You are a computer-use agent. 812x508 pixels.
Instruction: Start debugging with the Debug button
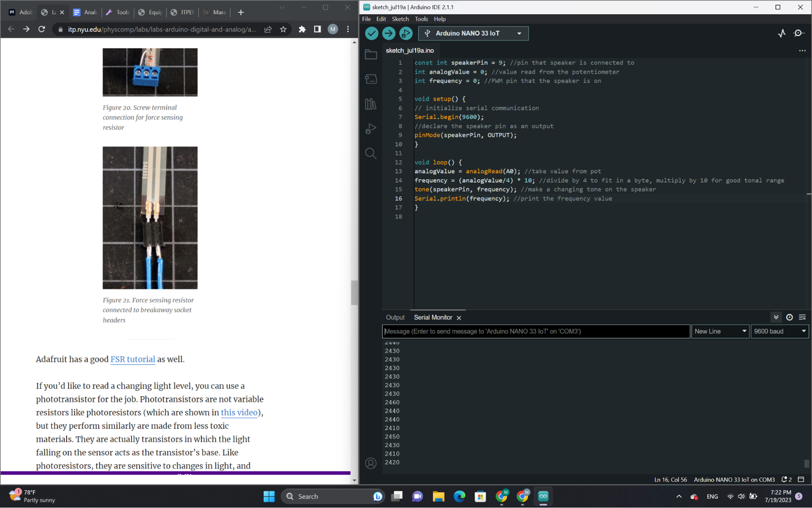[x=406, y=33]
